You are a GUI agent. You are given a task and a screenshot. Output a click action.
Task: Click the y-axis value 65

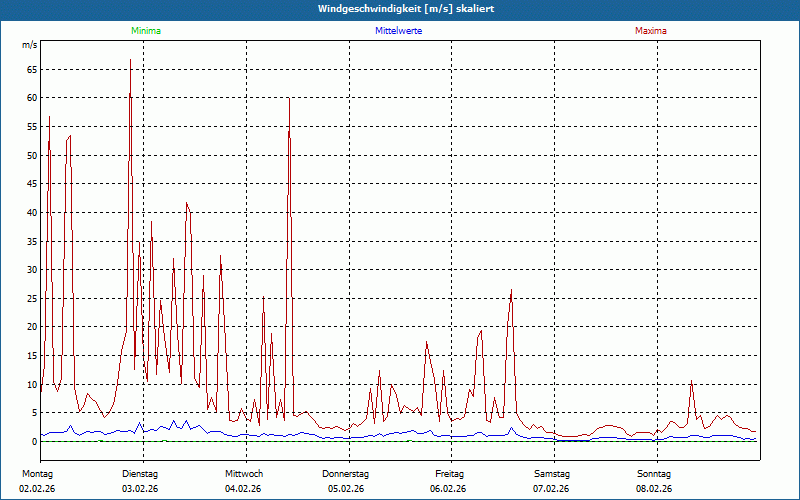pos(31,69)
